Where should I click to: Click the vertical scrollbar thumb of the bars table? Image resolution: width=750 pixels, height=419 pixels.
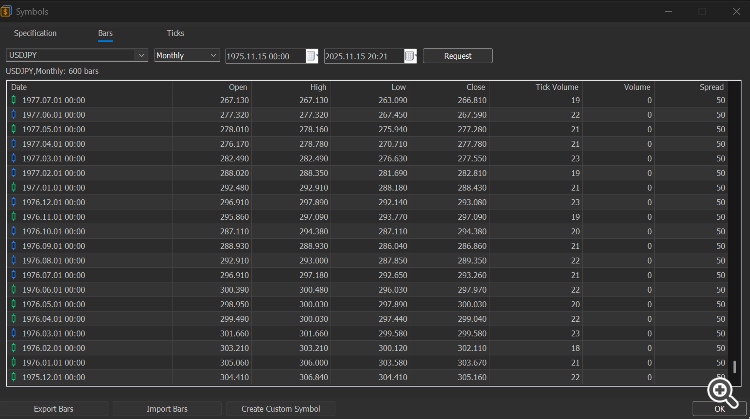click(735, 367)
